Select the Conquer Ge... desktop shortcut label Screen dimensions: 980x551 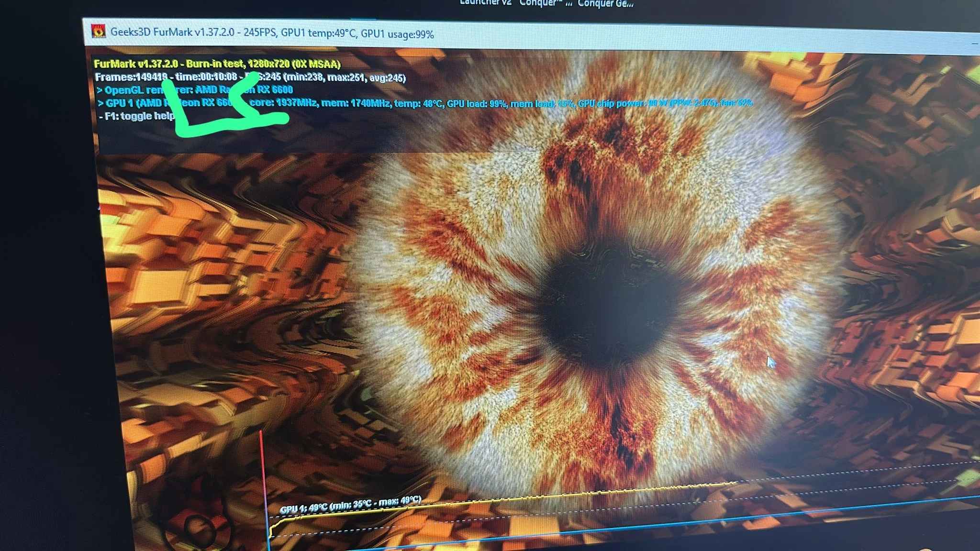[605, 4]
